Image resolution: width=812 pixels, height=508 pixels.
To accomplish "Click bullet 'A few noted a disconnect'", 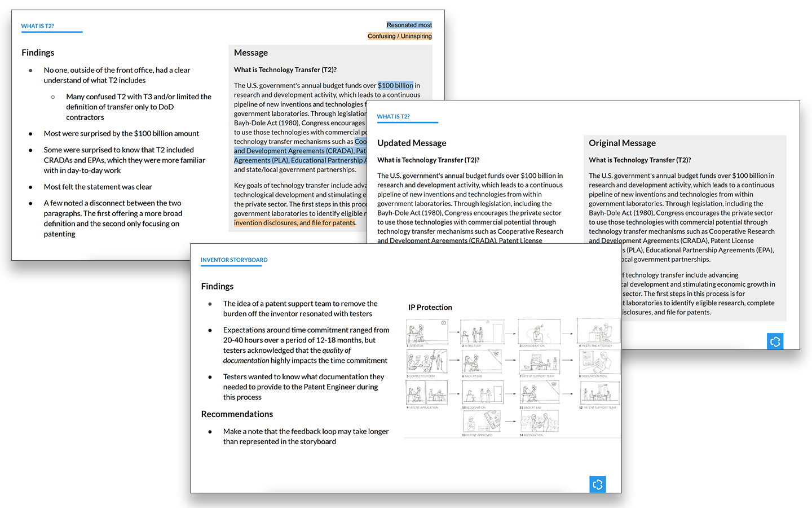I will click(113, 218).
